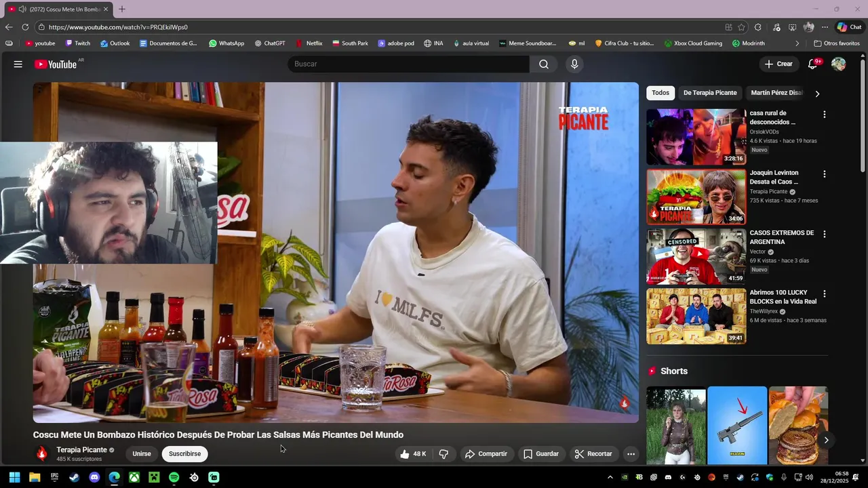
Task: Click the Crear create button
Action: click(778, 64)
